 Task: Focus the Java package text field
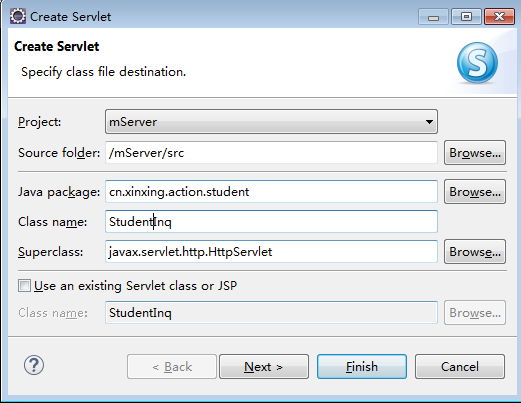pyautogui.click(x=271, y=192)
